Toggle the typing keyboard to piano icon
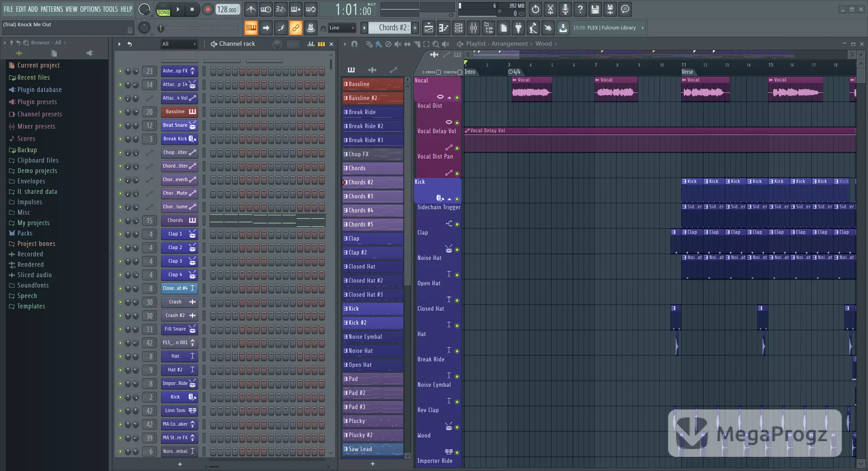 coord(250,28)
